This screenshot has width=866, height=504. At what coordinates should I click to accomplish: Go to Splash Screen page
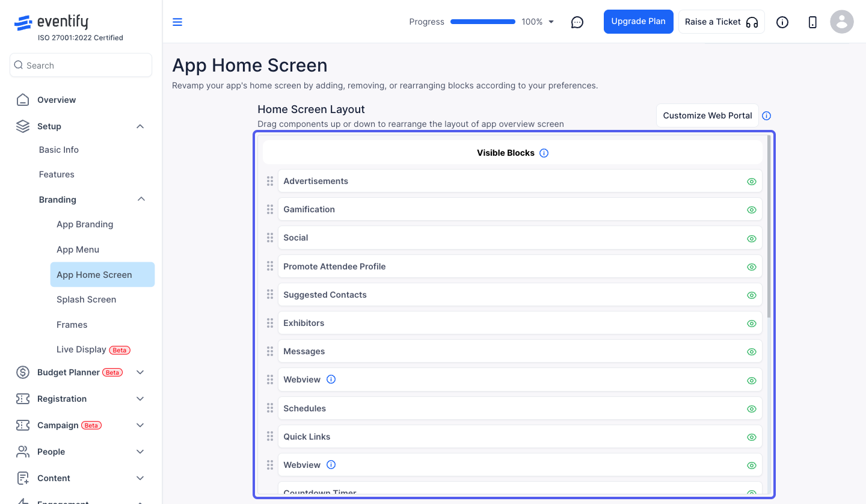point(86,300)
